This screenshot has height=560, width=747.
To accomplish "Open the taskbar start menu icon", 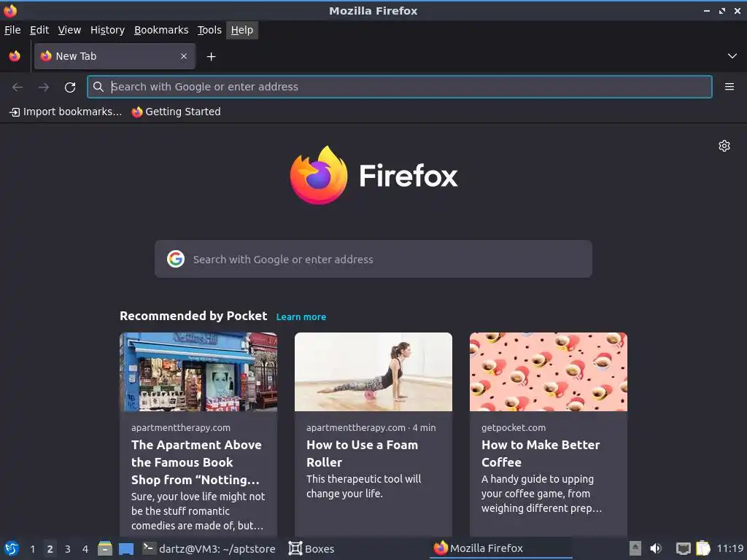I will coord(11,548).
